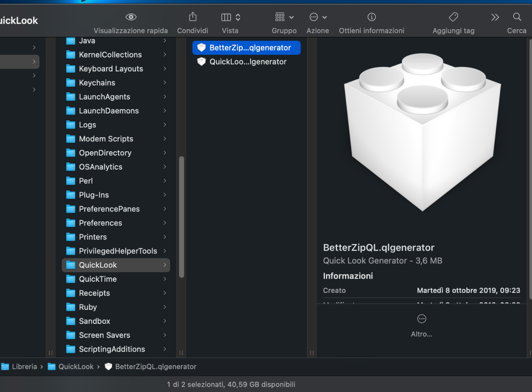
Task: Select the Receipts folder icon
Action: tap(71, 293)
